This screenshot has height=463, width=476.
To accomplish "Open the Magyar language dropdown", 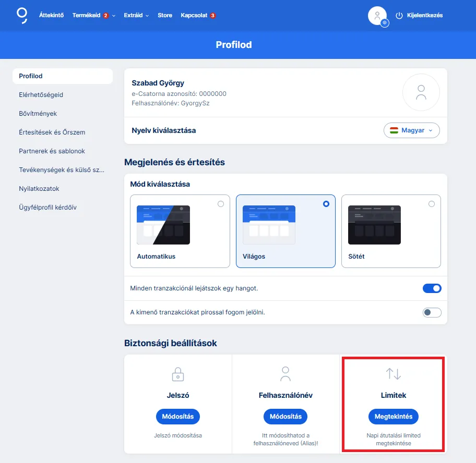I will click(411, 130).
